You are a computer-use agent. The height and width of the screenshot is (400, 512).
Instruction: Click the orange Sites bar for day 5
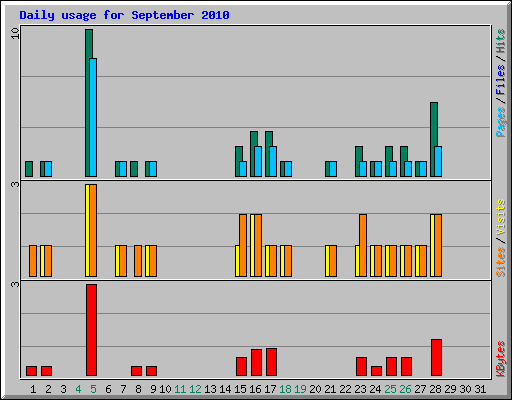[x=93, y=230]
